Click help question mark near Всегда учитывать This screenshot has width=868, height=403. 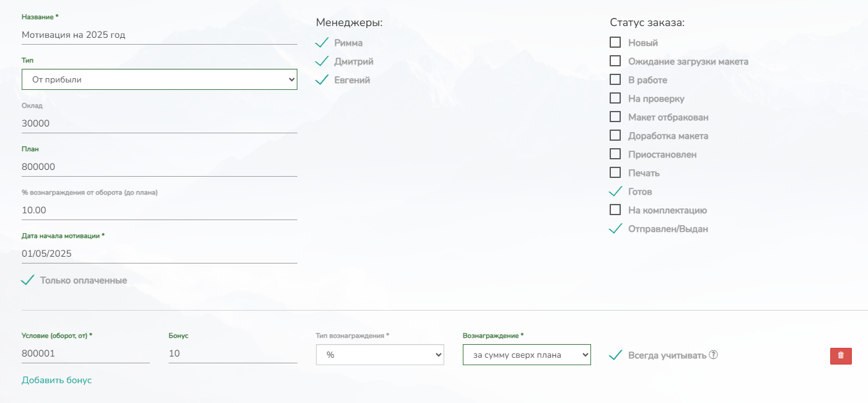[713, 355]
